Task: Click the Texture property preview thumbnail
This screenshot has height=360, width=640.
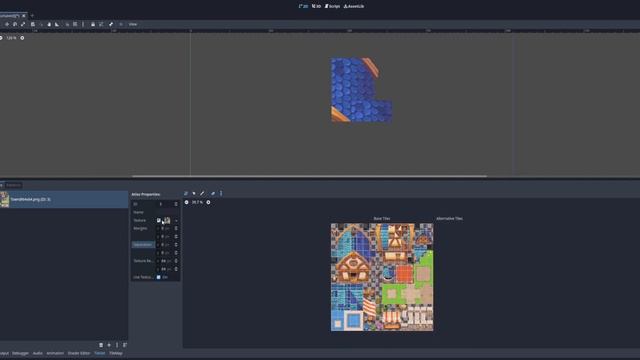Action: (167, 220)
